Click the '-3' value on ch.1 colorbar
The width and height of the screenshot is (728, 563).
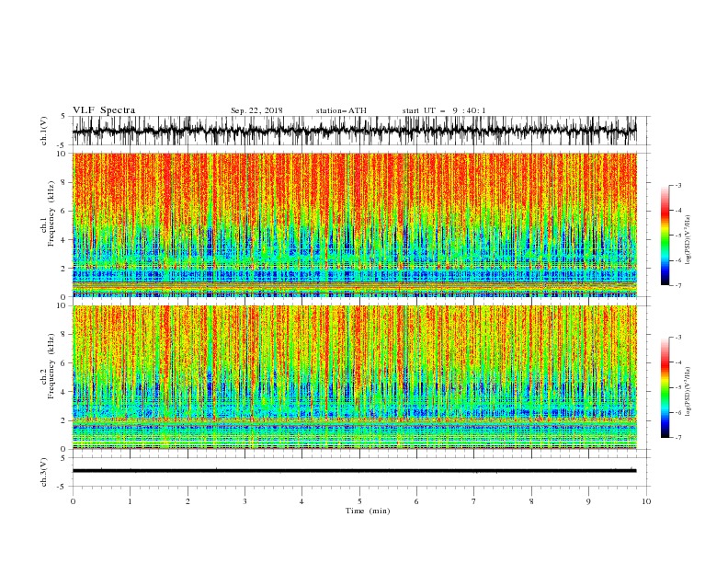tap(678, 185)
